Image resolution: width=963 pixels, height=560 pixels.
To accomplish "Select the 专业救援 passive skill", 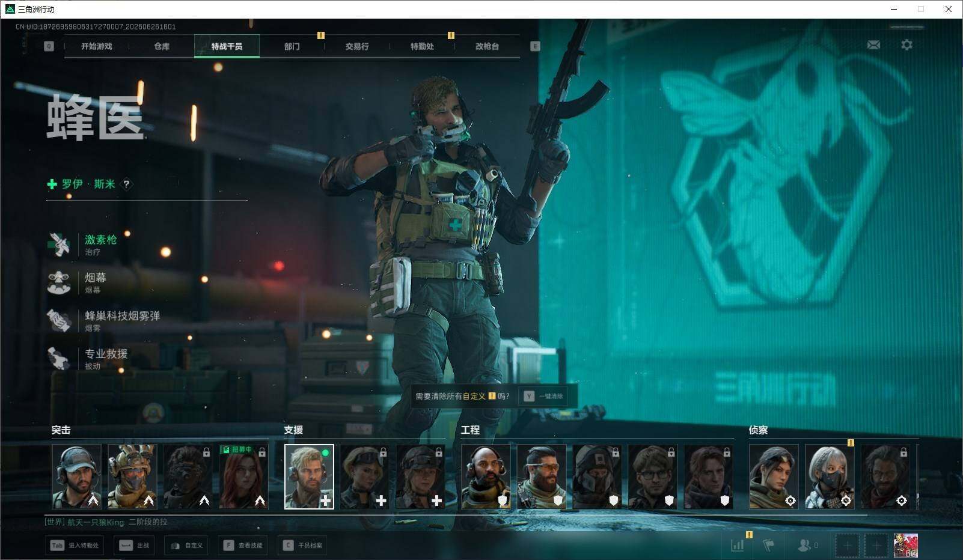I will pyautogui.click(x=88, y=358).
